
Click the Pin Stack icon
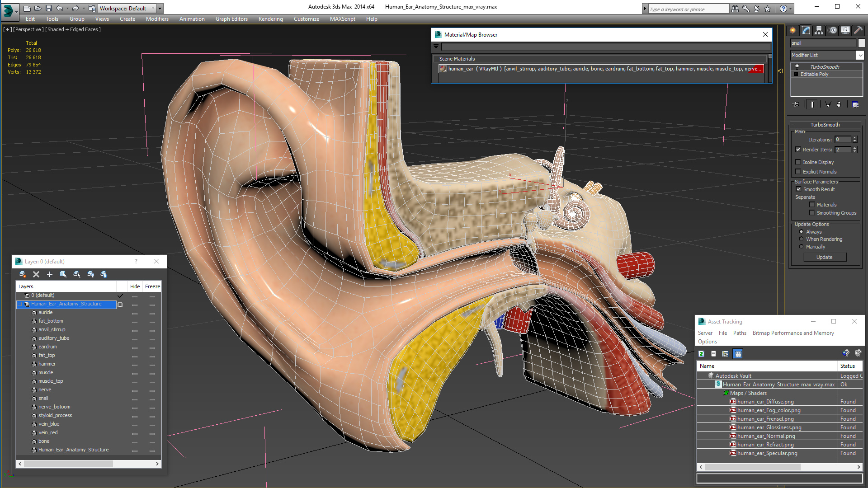pyautogui.click(x=797, y=104)
